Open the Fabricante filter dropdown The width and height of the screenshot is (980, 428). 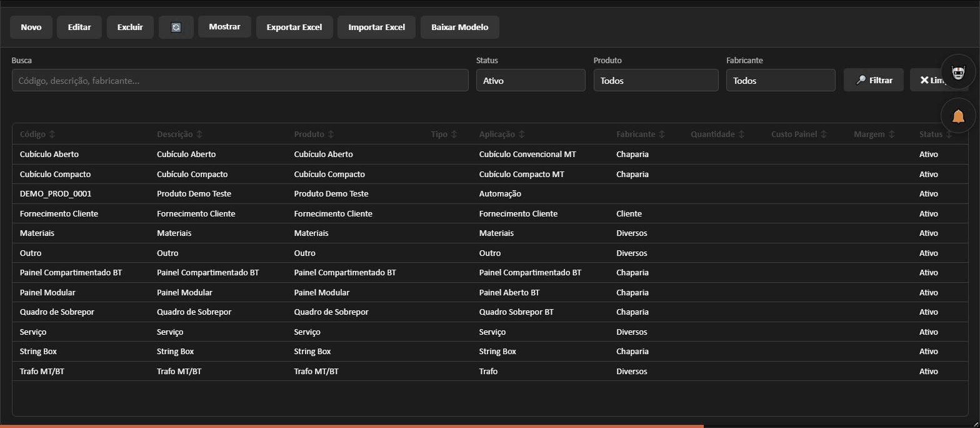781,80
